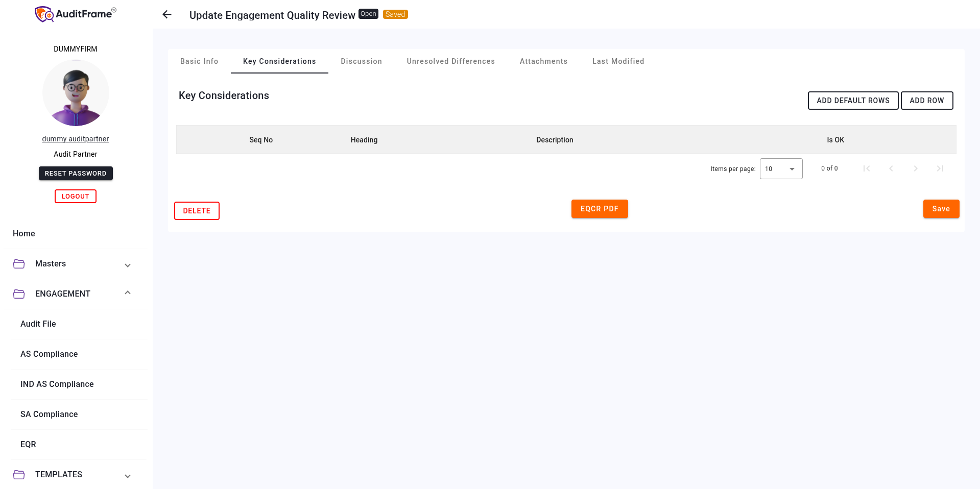
Task: Click the back arrow icon
Action: pos(167,15)
